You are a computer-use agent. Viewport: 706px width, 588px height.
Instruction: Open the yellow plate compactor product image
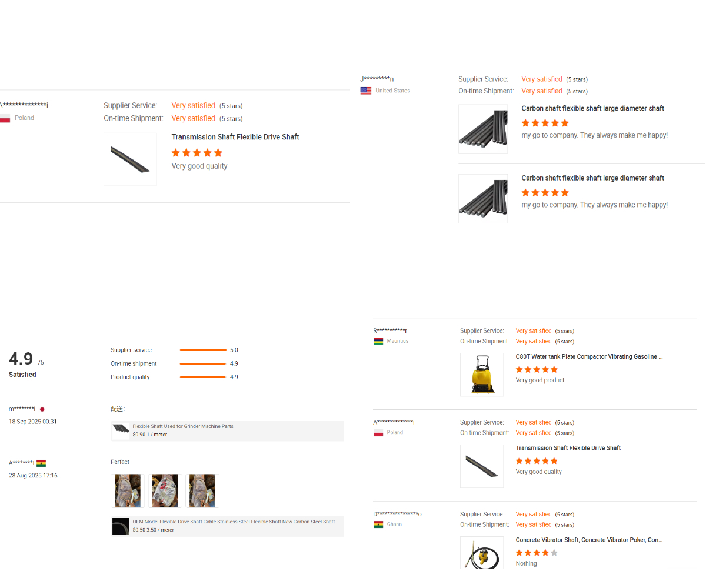pyautogui.click(x=482, y=375)
